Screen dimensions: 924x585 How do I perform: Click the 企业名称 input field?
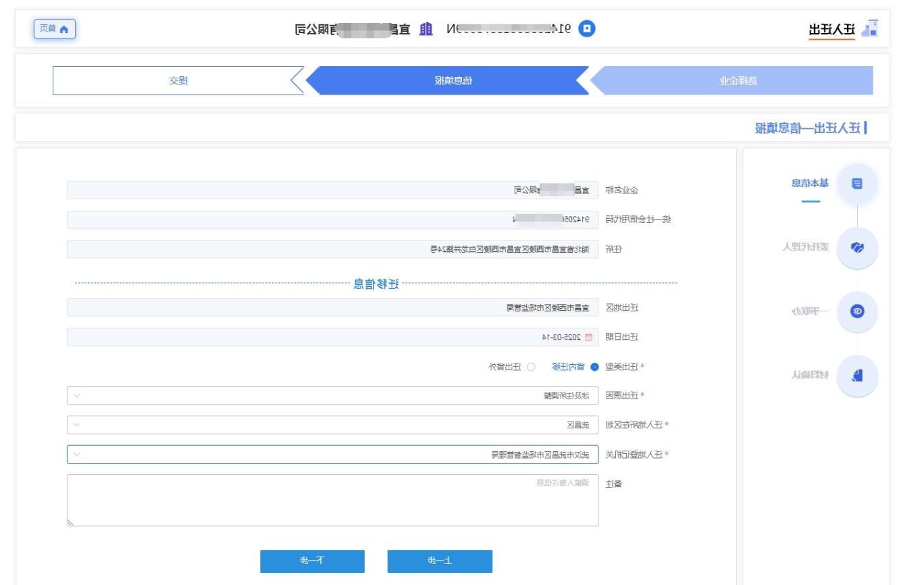pos(332,190)
